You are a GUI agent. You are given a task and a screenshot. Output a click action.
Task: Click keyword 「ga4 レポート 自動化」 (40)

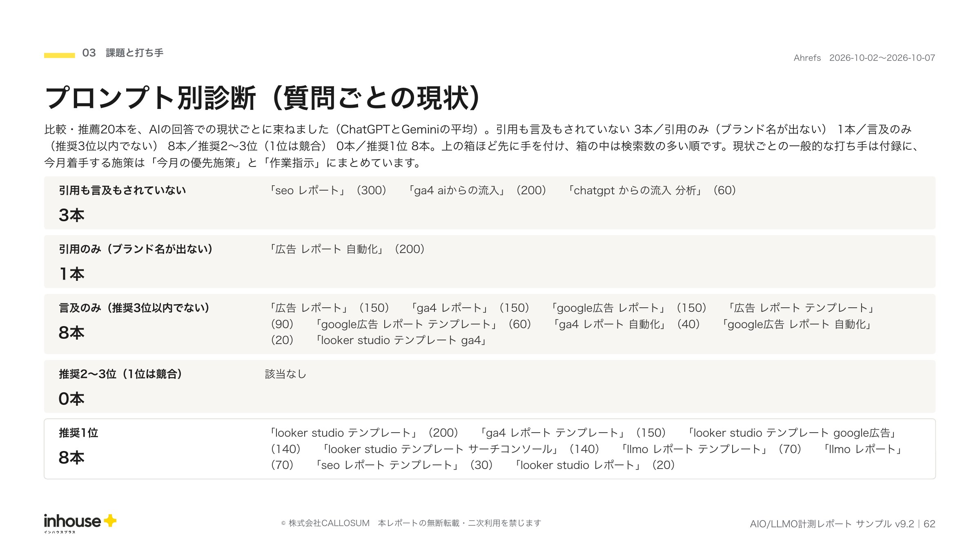pyautogui.click(x=626, y=324)
